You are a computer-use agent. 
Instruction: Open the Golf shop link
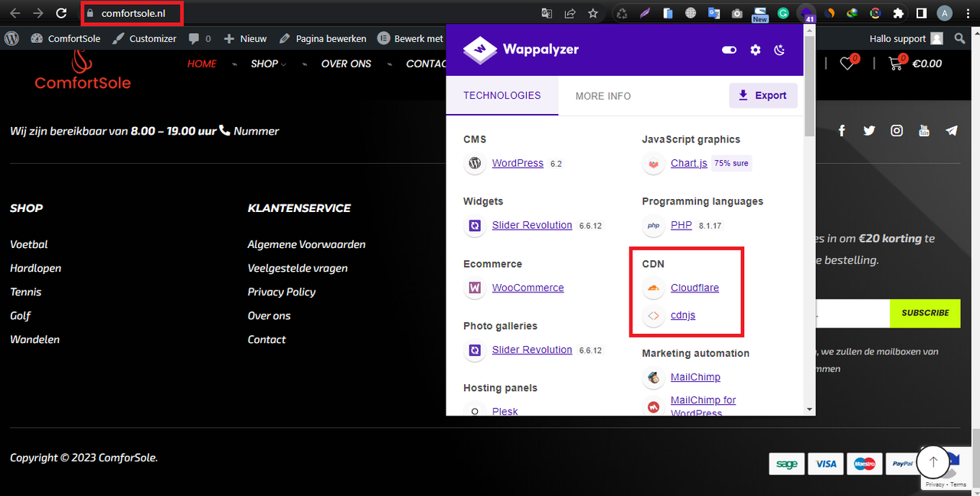tap(21, 315)
